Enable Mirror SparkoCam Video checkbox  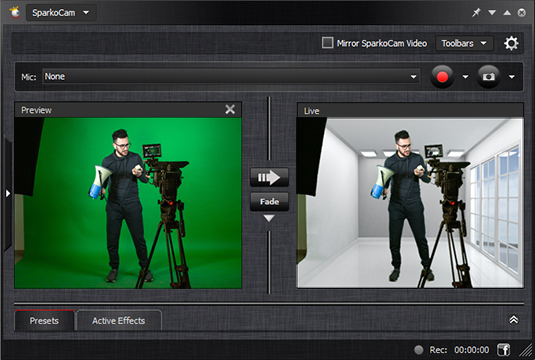[x=327, y=43]
